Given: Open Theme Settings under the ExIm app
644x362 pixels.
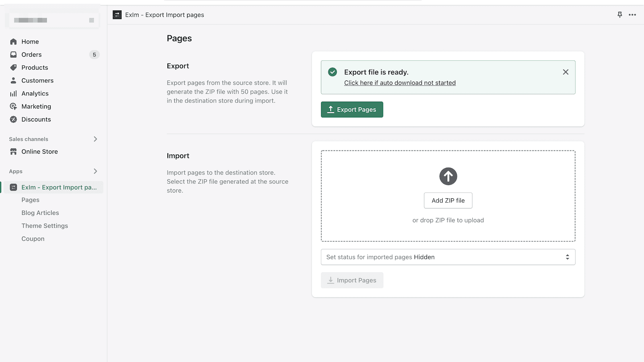Looking at the screenshot, I should [45, 226].
